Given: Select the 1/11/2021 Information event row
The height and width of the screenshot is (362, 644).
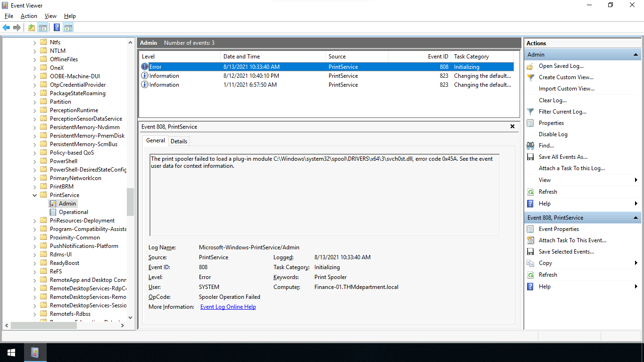Looking at the screenshot, I should (327, 85).
